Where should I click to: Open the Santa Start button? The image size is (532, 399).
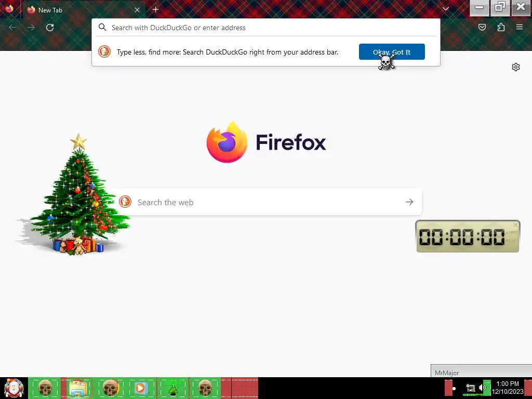pos(14,388)
